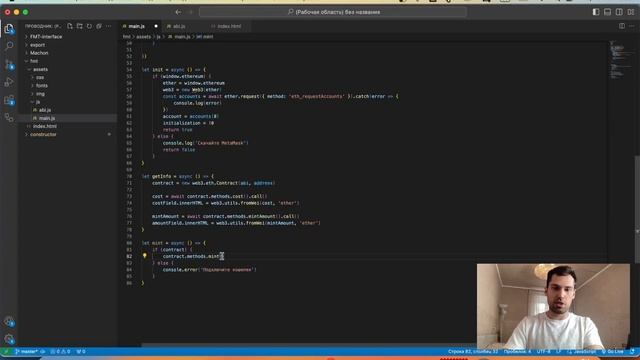Image resolution: width=640 pixels, height=360 pixels.
Task: Place cursor on 'let getInfo' line
Action: (x=178, y=176)
